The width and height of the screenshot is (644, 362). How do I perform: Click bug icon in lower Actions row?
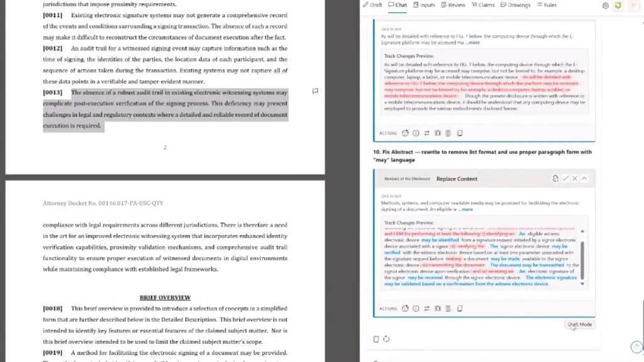click(x=438, y=308)
